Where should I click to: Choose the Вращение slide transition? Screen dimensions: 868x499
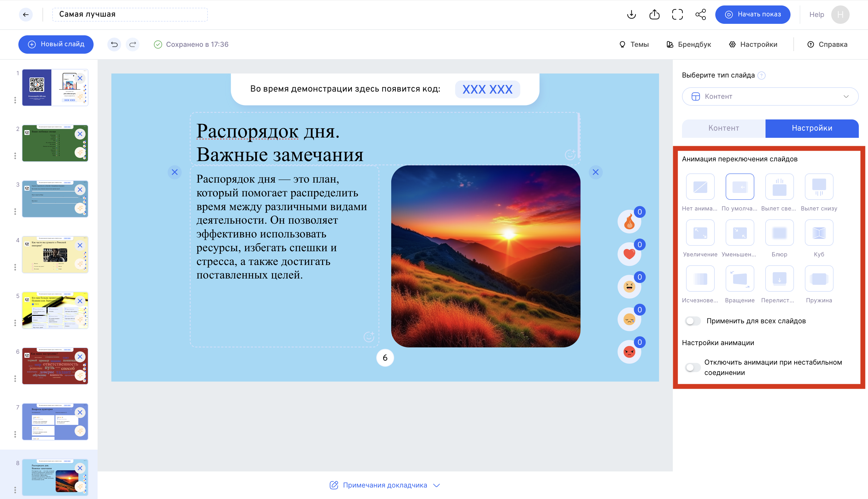(739, 279)
